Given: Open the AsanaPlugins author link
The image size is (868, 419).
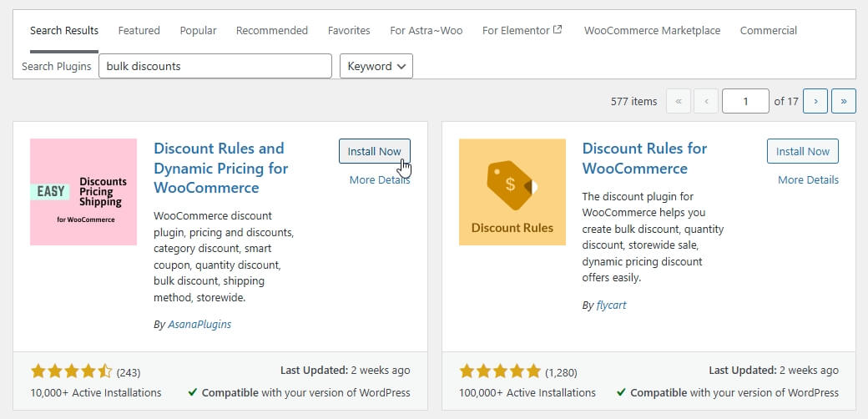Looking at the screenshot, I should point(199,325).
